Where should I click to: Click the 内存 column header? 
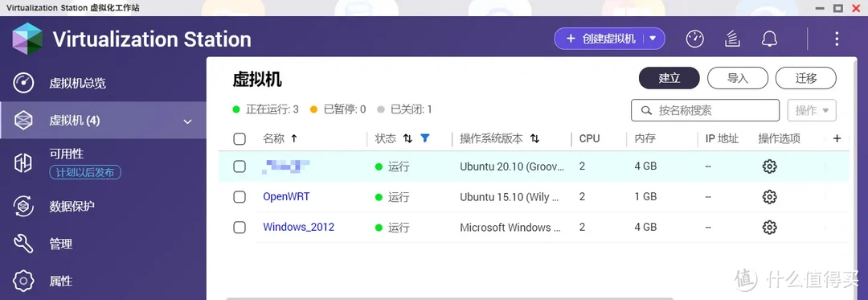coord(645,138)
